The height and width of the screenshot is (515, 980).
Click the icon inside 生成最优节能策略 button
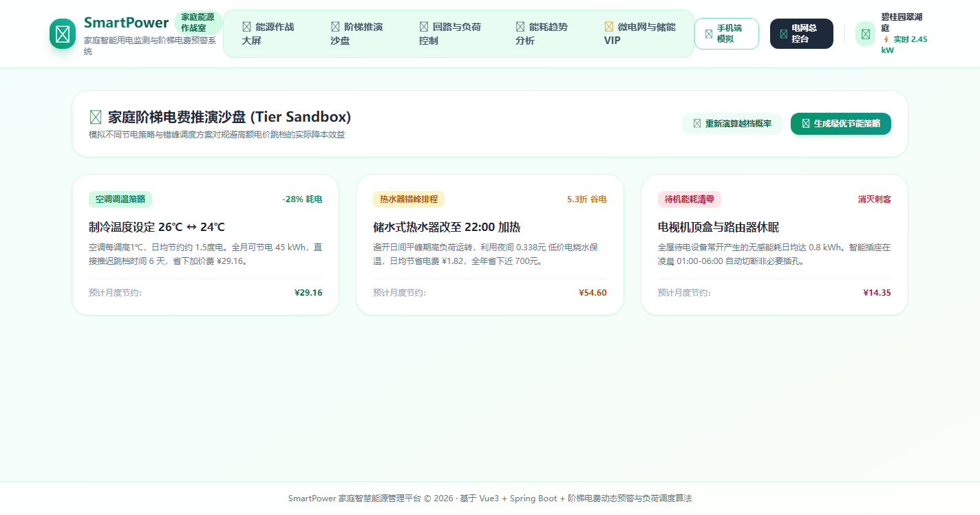pyautogui.click(x=806, y=124)
